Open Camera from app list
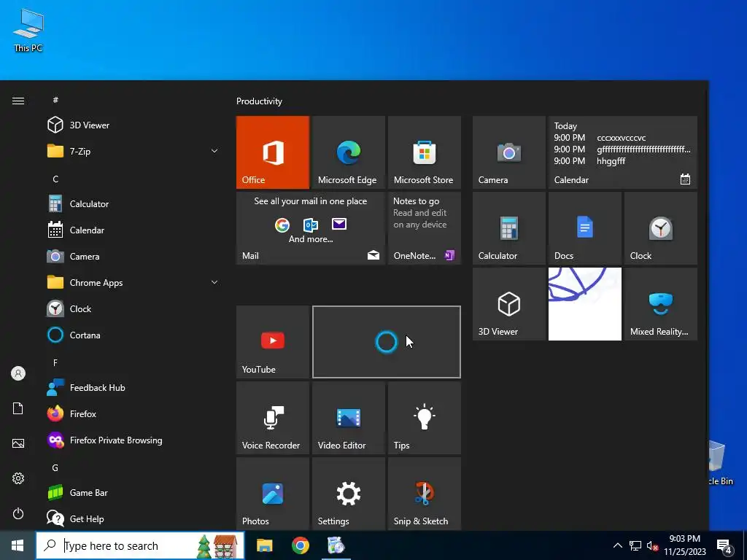The width and height of the screenshot is (747, 560). [133, 257]
